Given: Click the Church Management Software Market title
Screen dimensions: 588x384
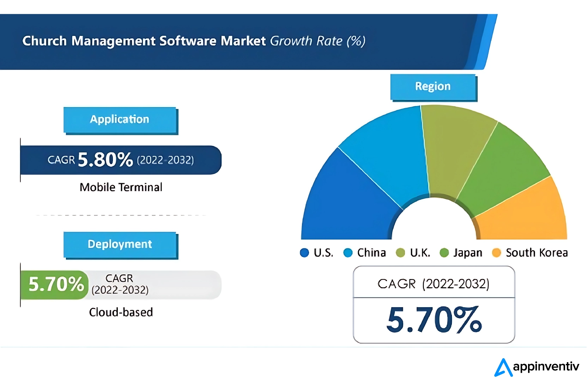Looking at the screenshot, I should [144, 41].
